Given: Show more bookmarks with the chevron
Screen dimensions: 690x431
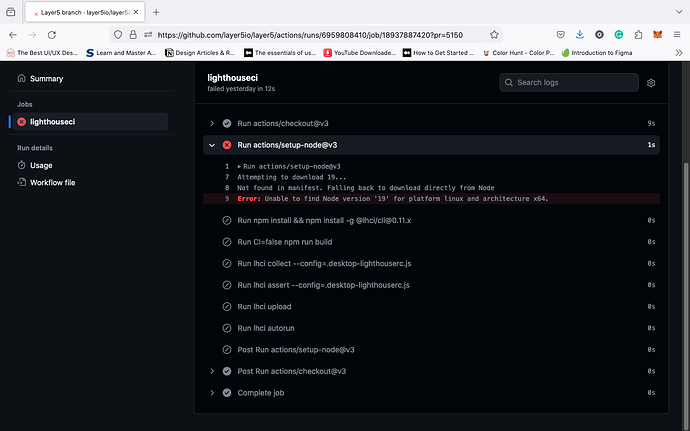Looking at the screenshot, I should 679,53.
